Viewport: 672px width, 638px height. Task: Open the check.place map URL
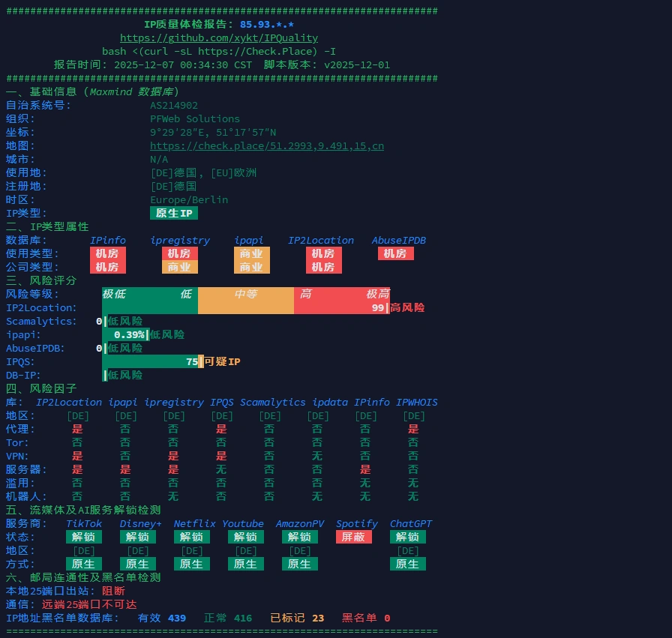[266, 146]
